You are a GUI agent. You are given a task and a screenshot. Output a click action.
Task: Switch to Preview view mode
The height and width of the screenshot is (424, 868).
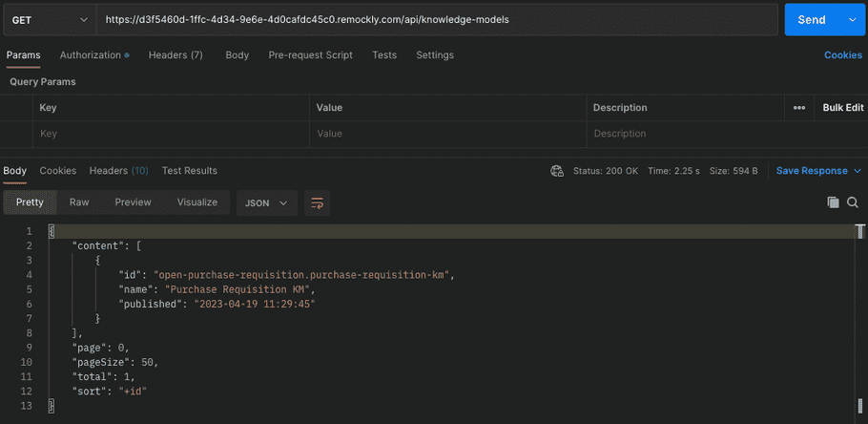click(133, 202)
